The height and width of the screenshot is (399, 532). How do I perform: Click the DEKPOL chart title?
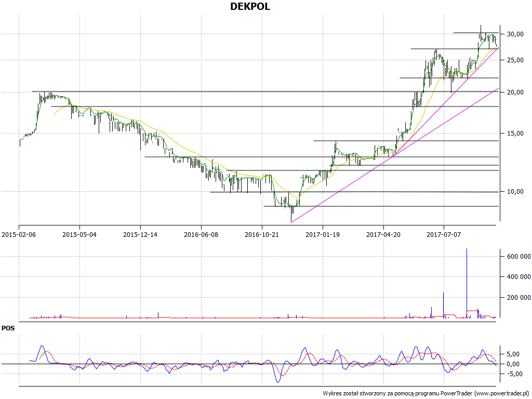click(250, 6)
